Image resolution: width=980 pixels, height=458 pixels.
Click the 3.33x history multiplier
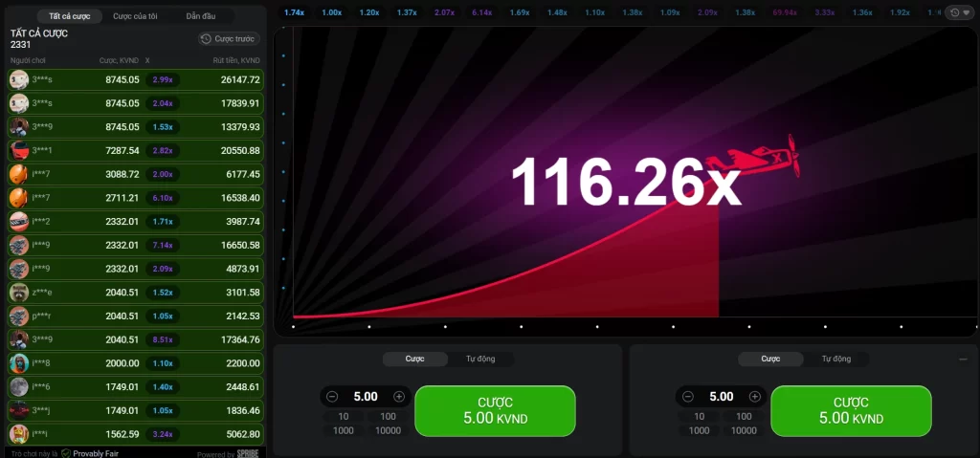pyautogui.click(x=824, y=12)
